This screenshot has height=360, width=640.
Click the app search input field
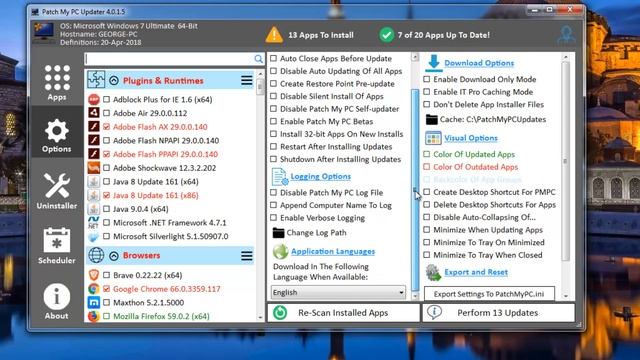coord(169,59)
